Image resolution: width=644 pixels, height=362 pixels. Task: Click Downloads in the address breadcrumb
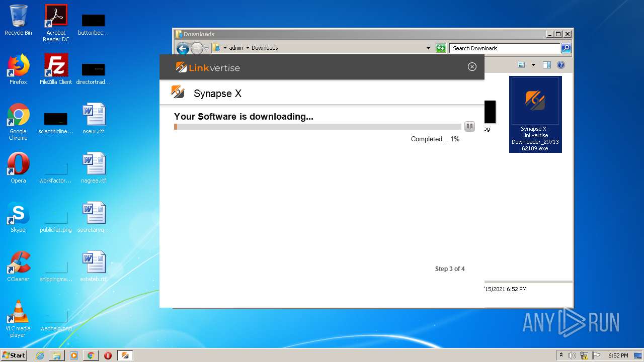tap(265, 48)
